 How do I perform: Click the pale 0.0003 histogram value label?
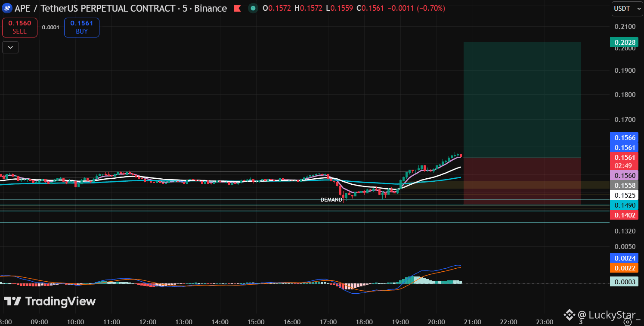pyautogui.click(x=624, y=282)
